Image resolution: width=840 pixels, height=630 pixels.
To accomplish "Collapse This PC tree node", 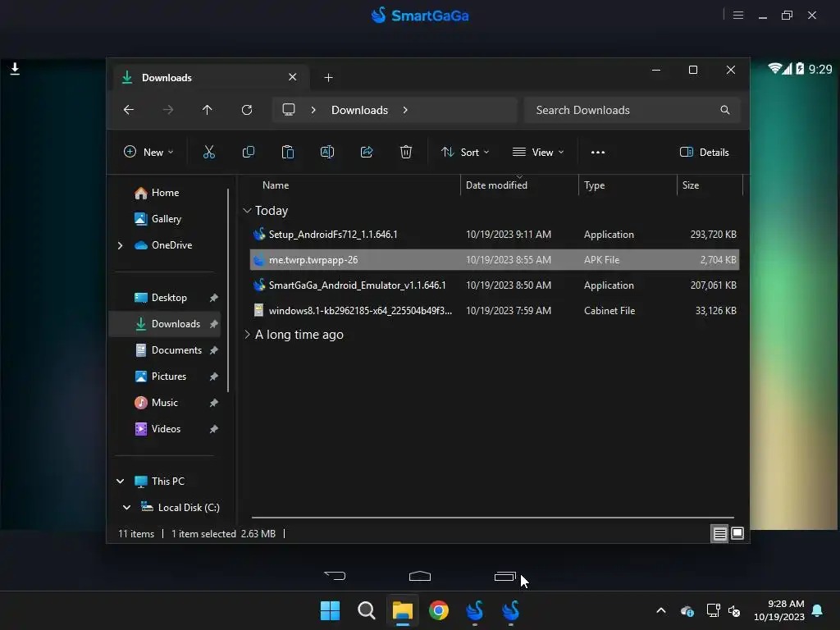I will pos(121,481).
